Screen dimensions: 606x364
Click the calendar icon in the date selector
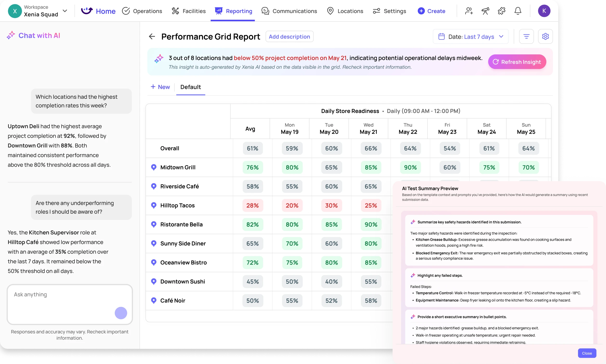click(441, 36)
